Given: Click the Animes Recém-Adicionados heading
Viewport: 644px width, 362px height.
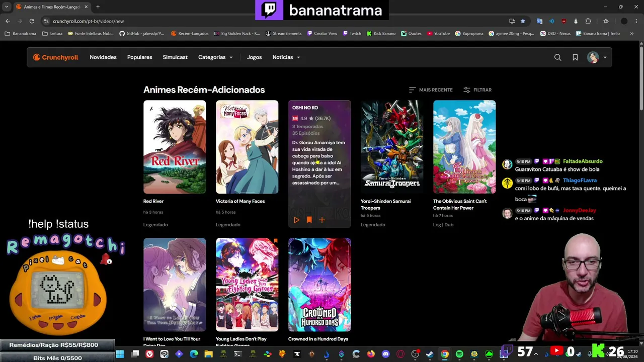Looking at the screenshot, I should click(204, 90).
